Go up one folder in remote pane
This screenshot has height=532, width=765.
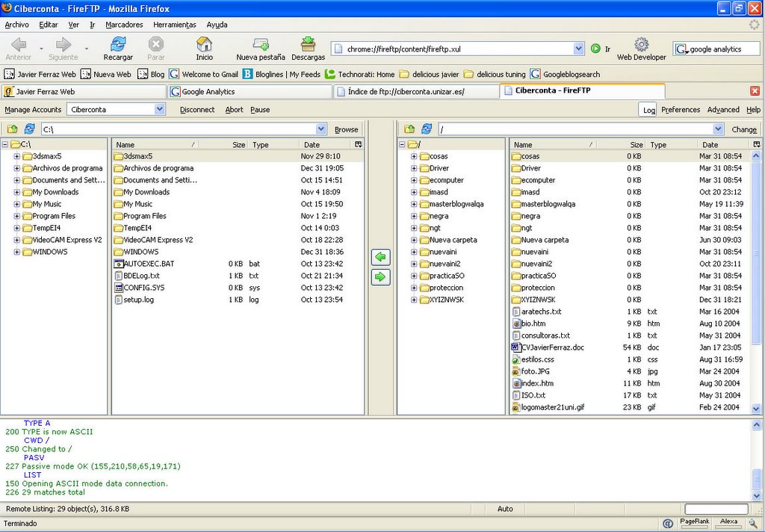point(409,129)
